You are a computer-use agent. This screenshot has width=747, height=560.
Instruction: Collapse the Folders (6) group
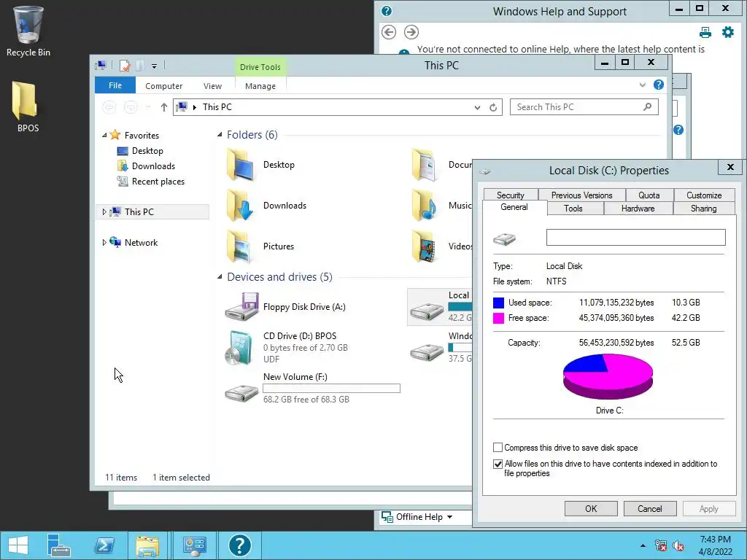(x=220, y=135)
